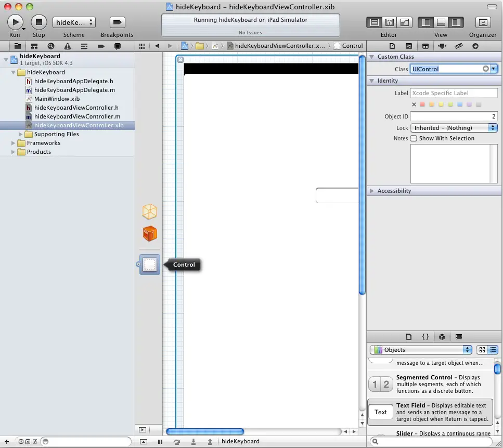This screenshot has height=448, width=503.
Task: Expand the Accessibility section
Action: (371, 191)
